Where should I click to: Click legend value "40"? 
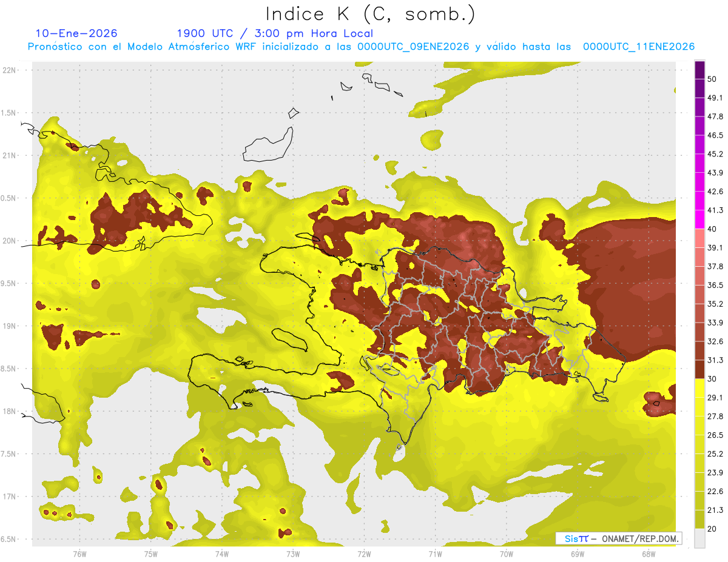click(712, 229)
